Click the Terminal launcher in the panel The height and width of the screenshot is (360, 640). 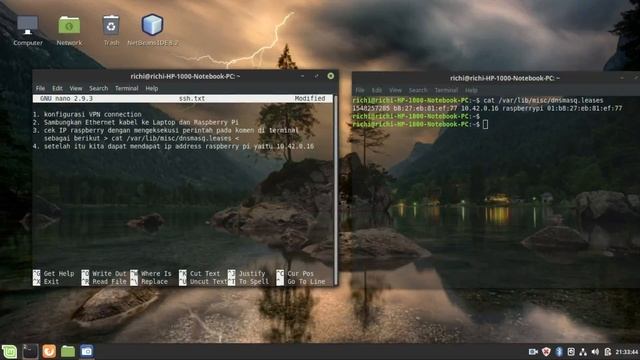(30, 351)
